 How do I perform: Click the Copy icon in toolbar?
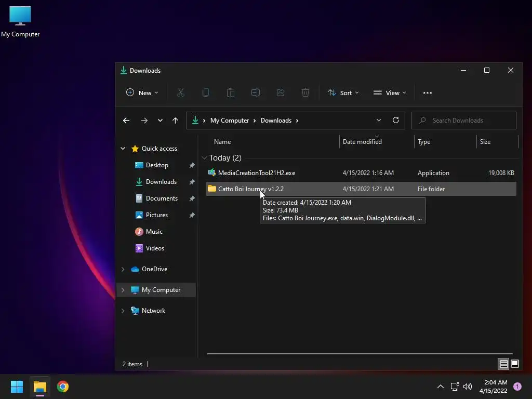(206, 92)
